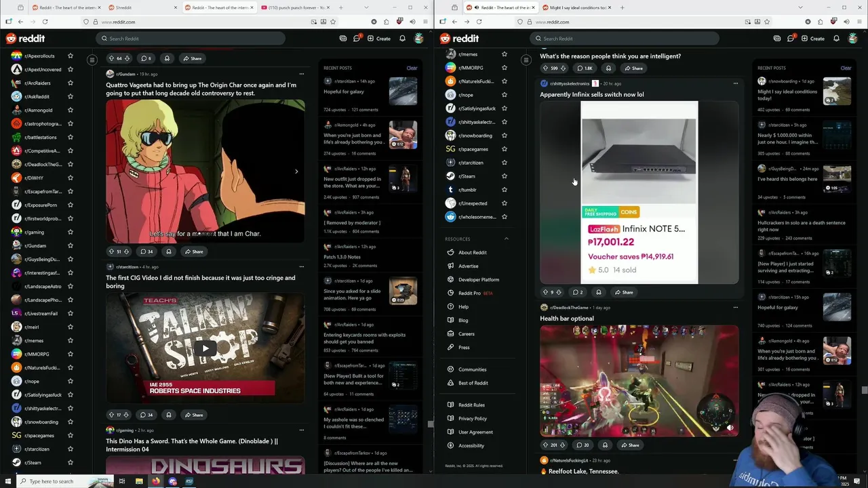This screenshot has width=868, height=488.
Task: Favorite r/AskReddit in the left sidebar
Action: [71, 96]
